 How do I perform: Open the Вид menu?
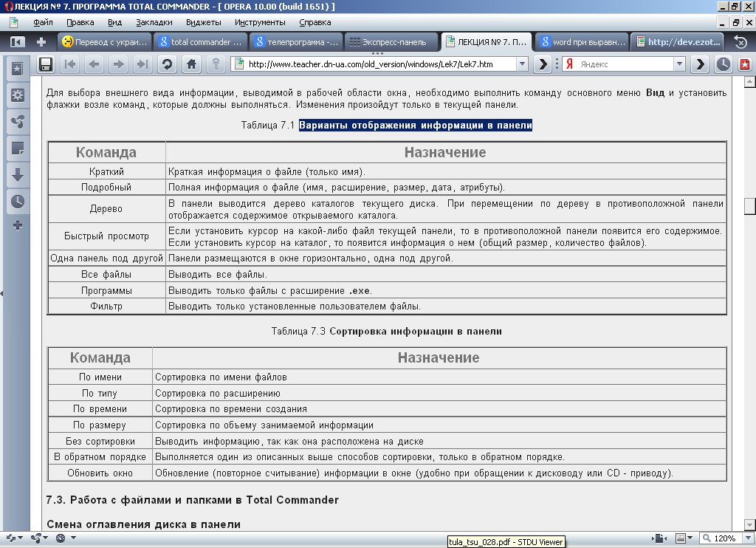click(114, 22)
